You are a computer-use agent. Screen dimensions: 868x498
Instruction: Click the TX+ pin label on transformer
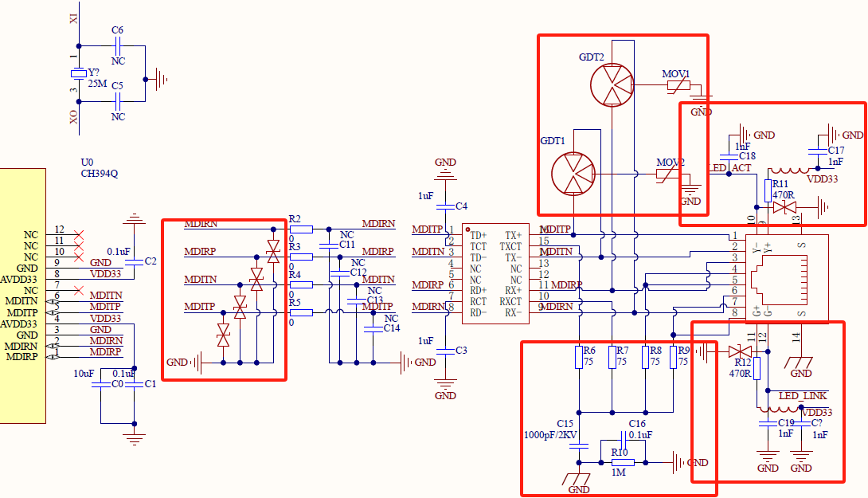click(x=514, y=235)
